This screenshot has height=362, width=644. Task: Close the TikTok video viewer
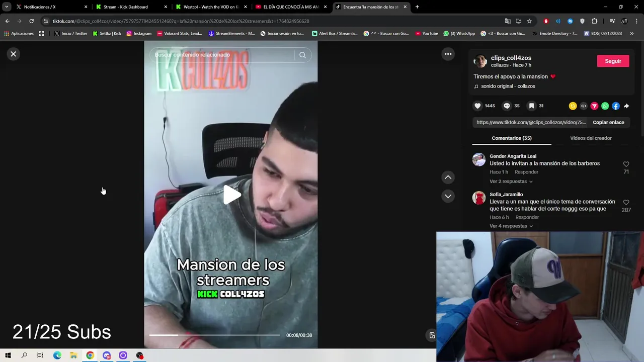(x=14, y=54)
